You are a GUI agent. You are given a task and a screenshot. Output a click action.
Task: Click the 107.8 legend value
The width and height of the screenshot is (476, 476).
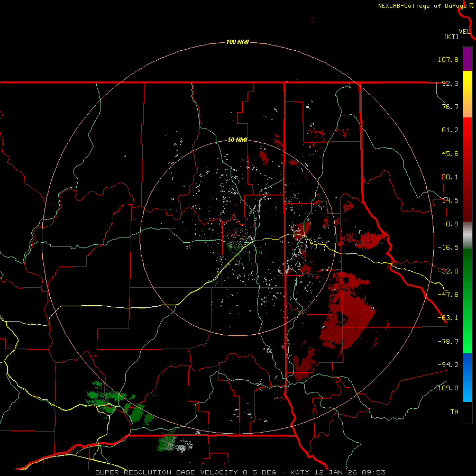pyautogui.click(x=448, y=59)
